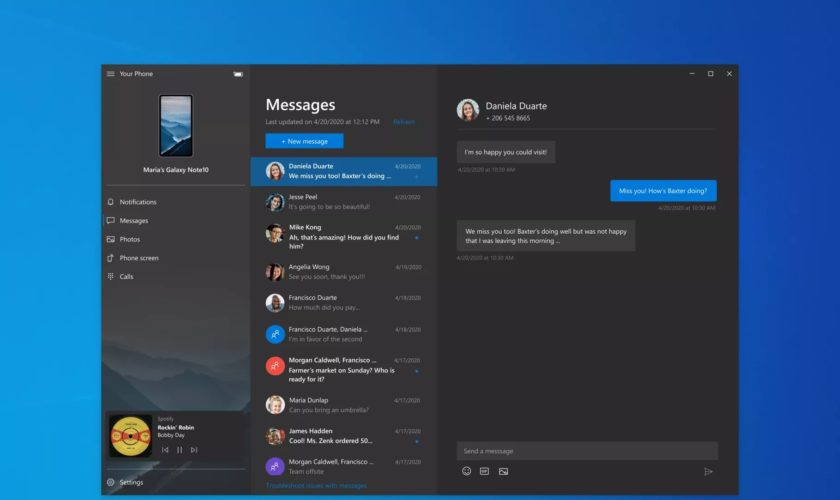The height and width of the screenshot is (500, 840).
Task: Skip to next track in Spotify player
Action: point(193,450)
